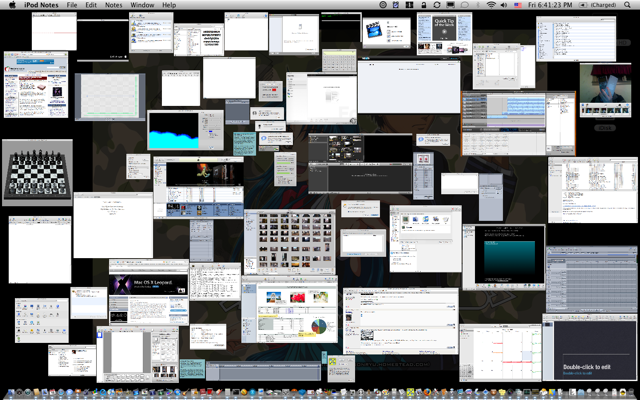The image size is (640, 400).
Task: Select the window with the teal gradient slide
Action: 504,257
